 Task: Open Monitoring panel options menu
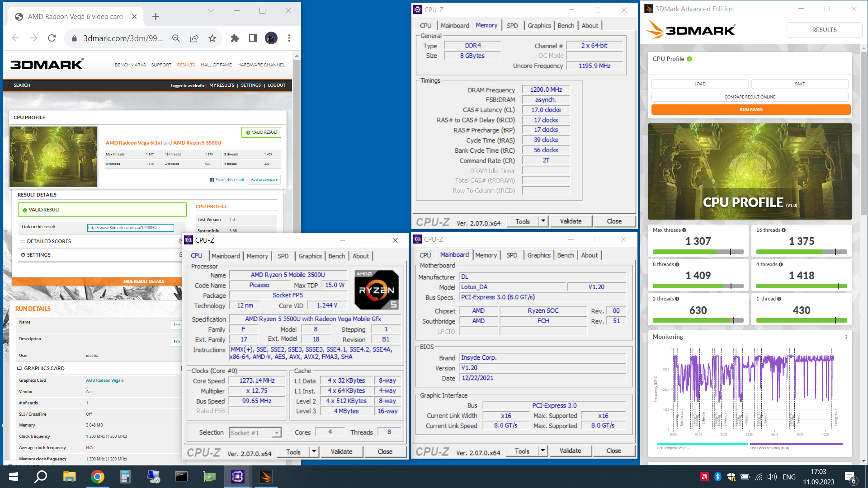click(x=846, y=337)
